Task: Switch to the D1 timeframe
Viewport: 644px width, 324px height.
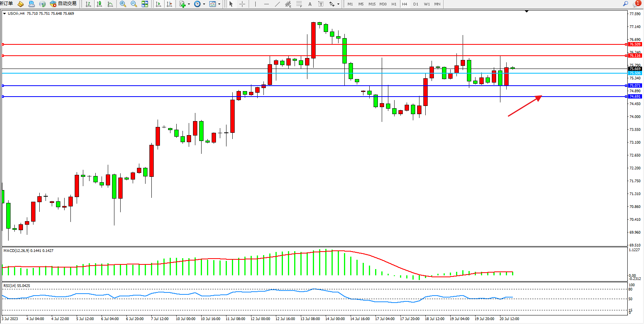Action: (416, 4)
